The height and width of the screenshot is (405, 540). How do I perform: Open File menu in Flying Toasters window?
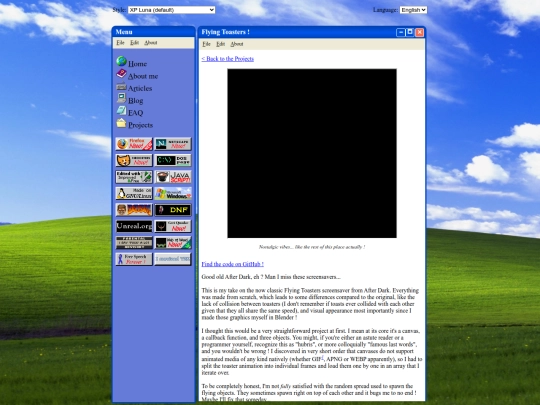[x=206, y=44]
